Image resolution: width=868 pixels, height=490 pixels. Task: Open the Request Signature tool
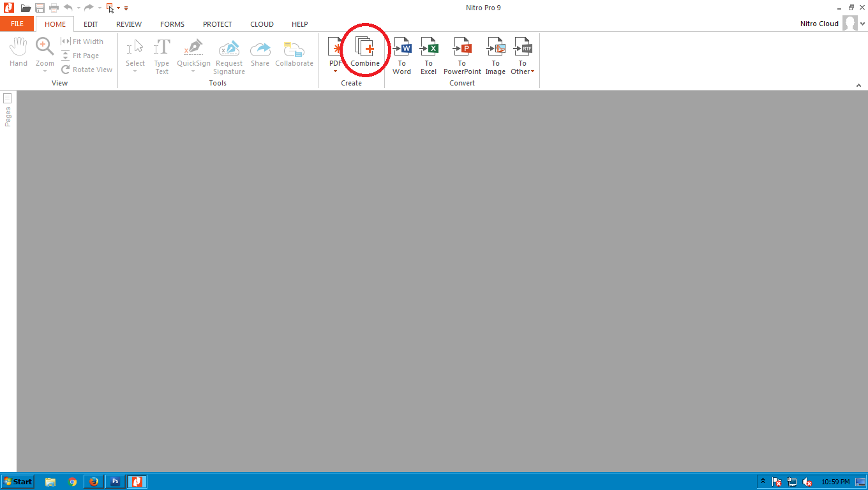[x=228, y=54]
